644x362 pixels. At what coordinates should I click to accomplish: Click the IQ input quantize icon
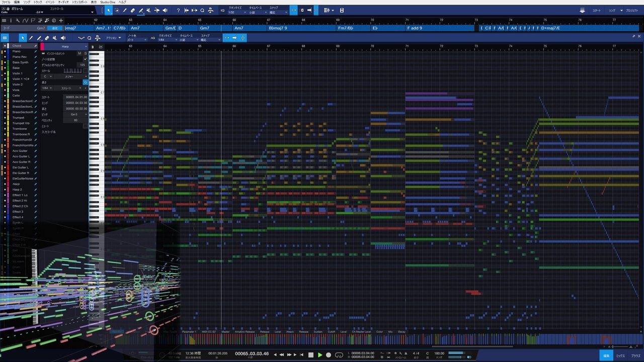coord(222,10)
